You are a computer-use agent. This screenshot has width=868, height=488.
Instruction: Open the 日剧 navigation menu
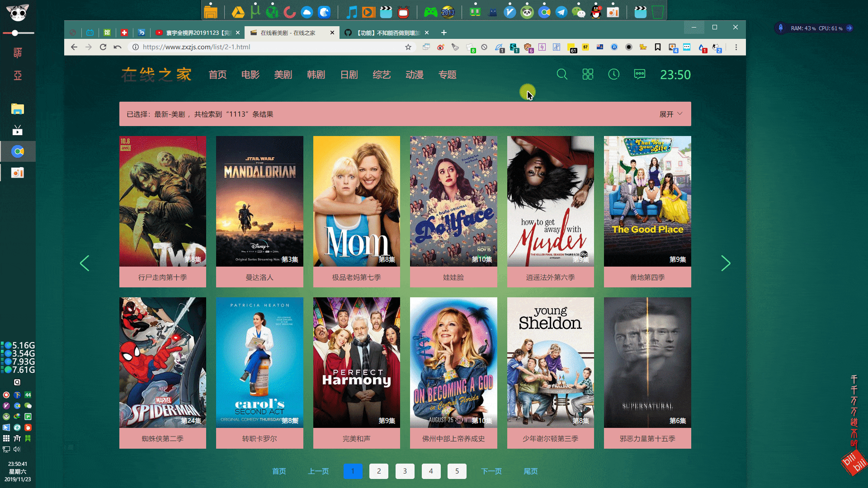[x=349, y=75]
